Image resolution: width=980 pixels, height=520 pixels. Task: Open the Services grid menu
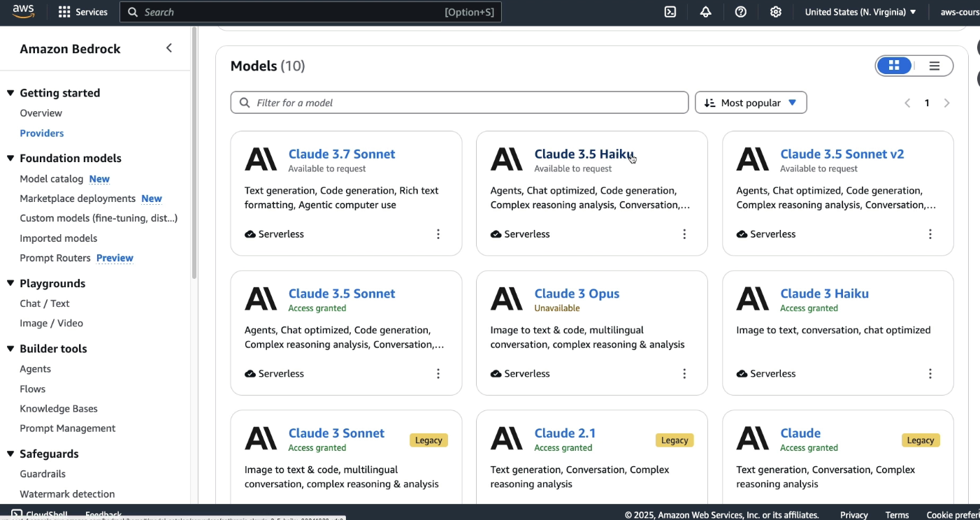click(83, 12)
